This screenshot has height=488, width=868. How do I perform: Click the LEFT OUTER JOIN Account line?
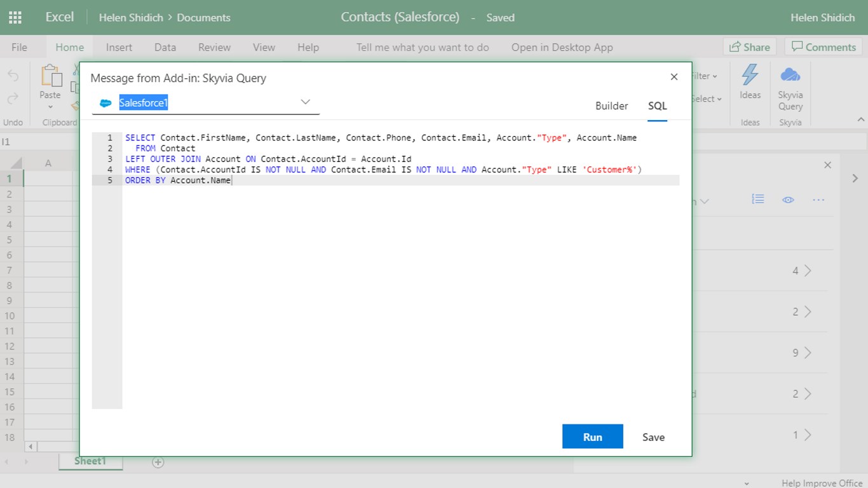268,159
